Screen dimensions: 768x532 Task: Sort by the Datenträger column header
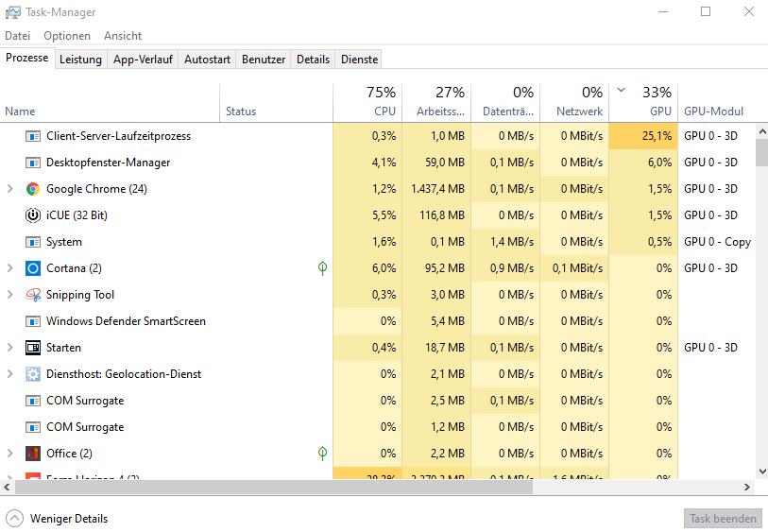tap(505, 102)
